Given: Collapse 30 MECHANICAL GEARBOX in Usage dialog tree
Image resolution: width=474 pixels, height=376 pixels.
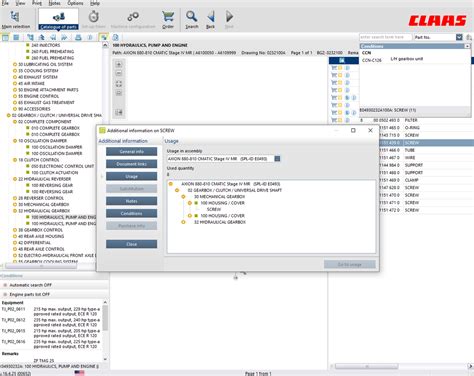Looking at the screenshot, I should pos(183,197).
